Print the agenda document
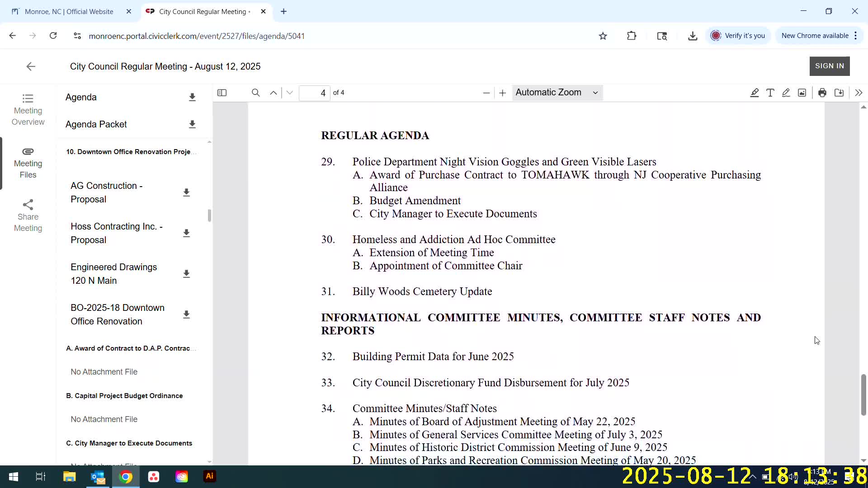 point(822,93)
